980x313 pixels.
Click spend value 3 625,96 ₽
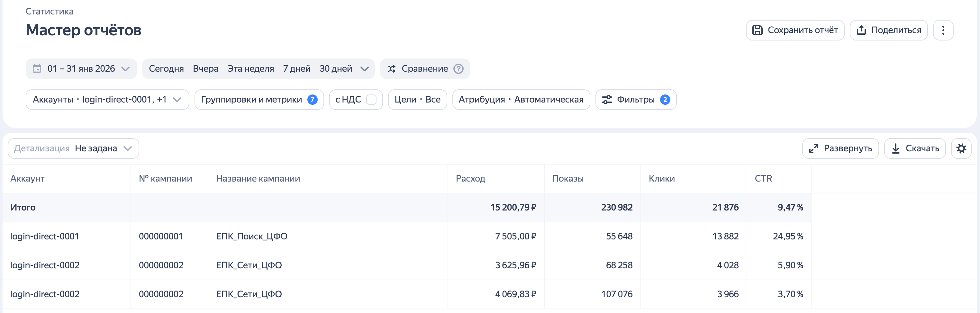515,265
